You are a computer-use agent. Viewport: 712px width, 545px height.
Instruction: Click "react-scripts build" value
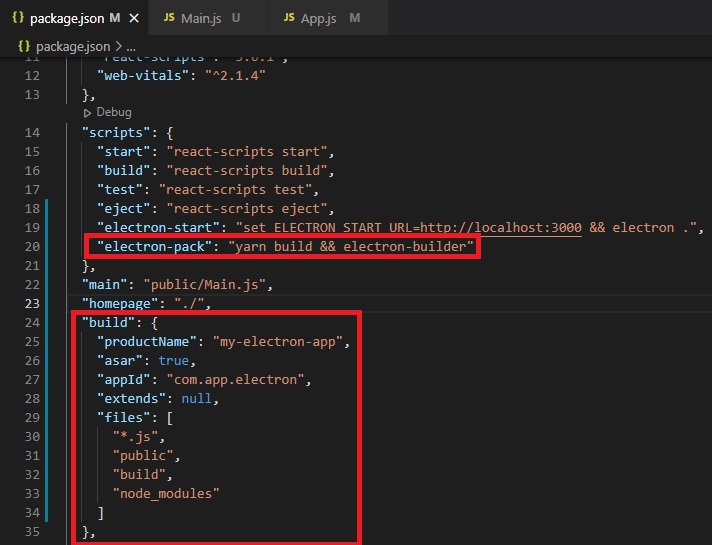coord(247,171)
